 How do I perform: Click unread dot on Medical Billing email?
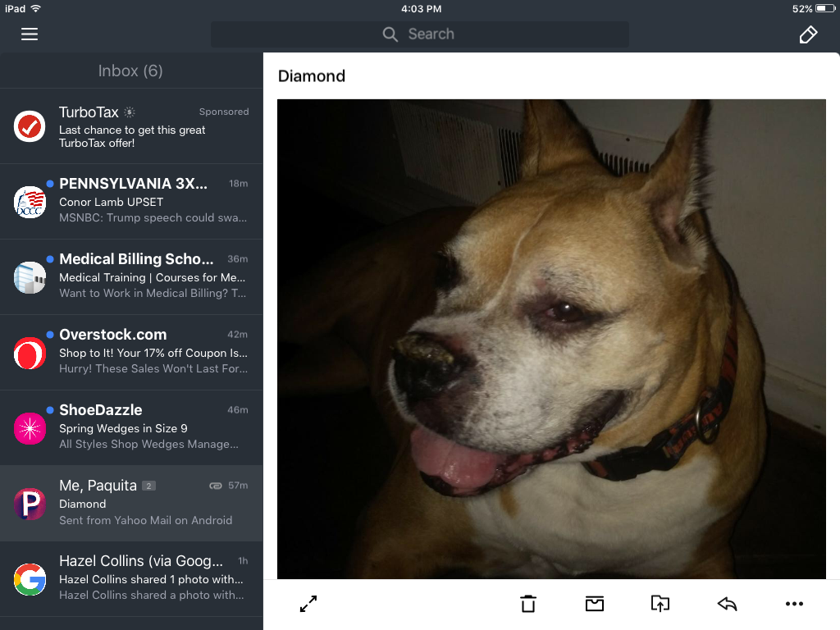pyautogui.click(x=50, y=259)
